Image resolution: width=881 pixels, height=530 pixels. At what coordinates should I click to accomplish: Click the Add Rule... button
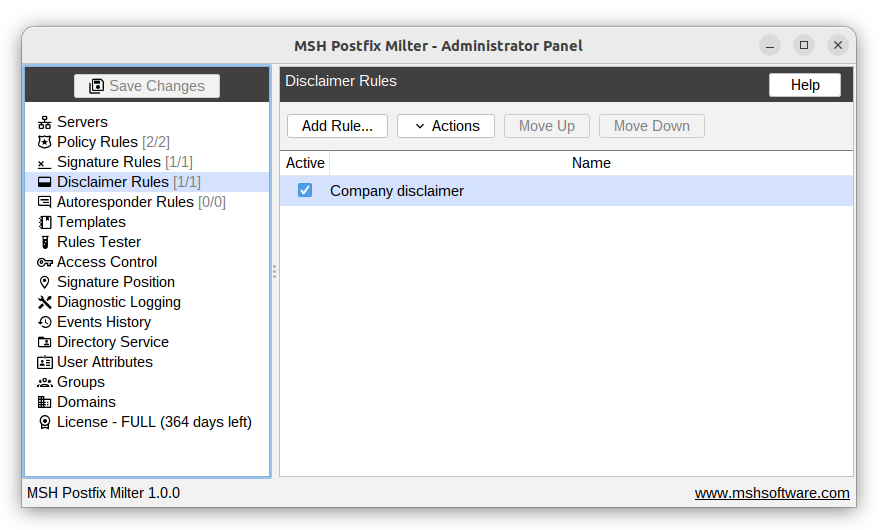coord(337,126)
